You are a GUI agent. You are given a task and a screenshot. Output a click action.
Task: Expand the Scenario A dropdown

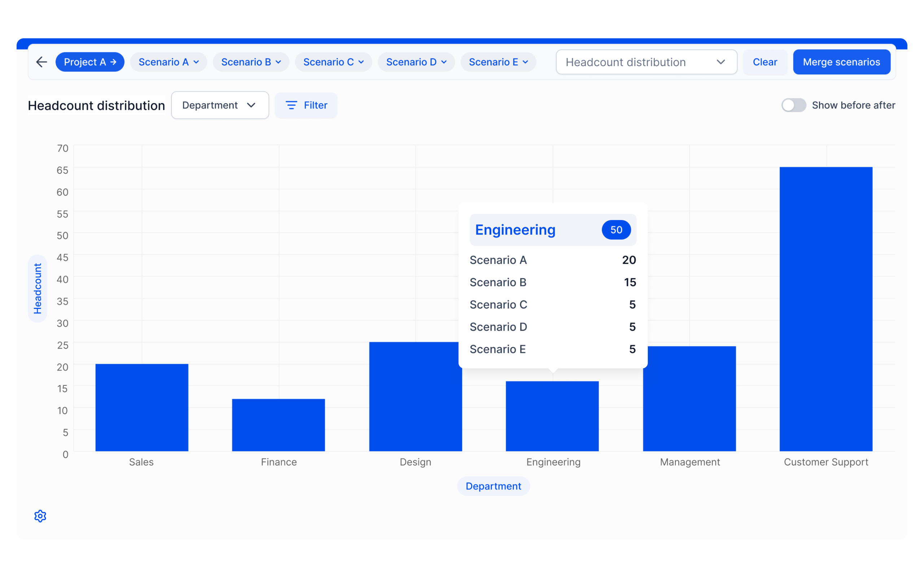[169, 62]
